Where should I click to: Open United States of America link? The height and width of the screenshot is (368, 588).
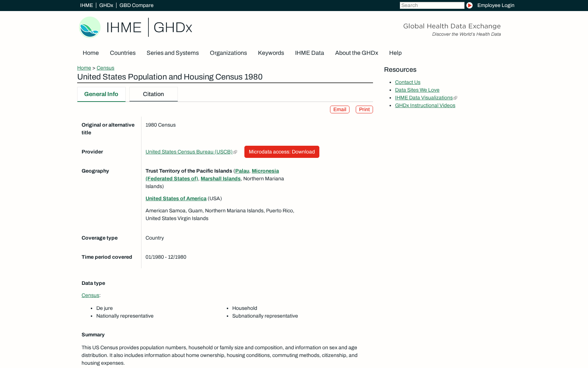[176, 198]
